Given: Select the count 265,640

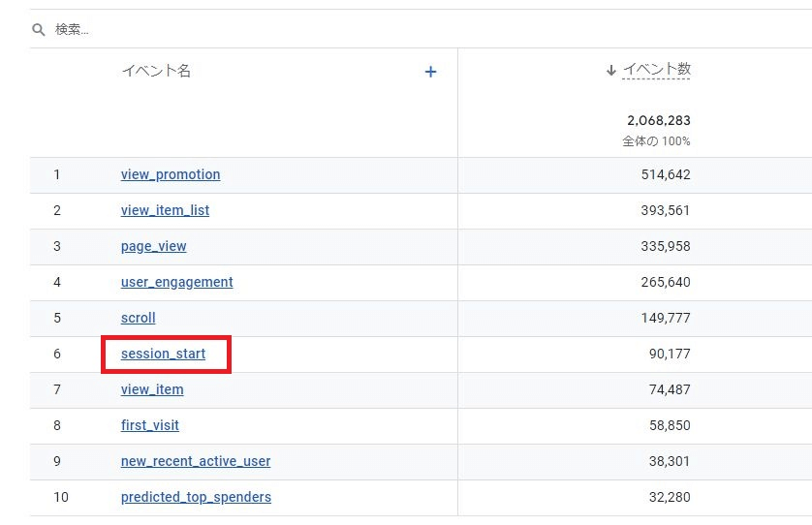Looking at the screenshot, I should (x=666, y=282).
